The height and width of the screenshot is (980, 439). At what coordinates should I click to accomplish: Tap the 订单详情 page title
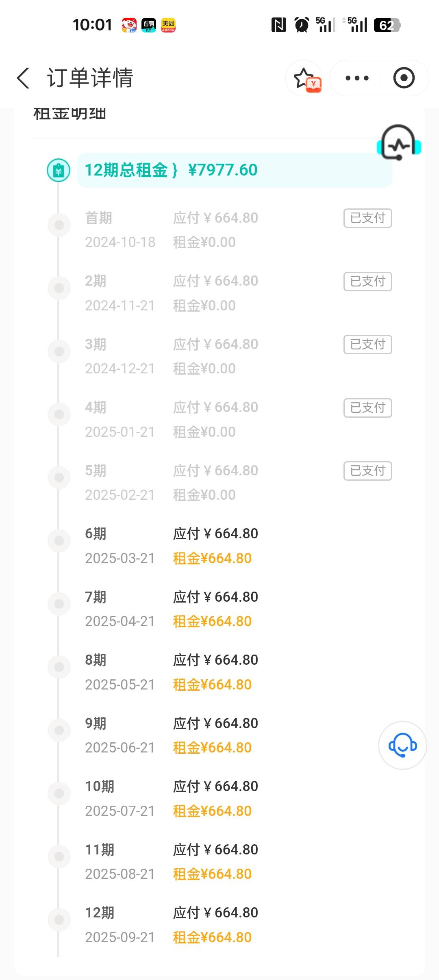(x=90, y=78)
